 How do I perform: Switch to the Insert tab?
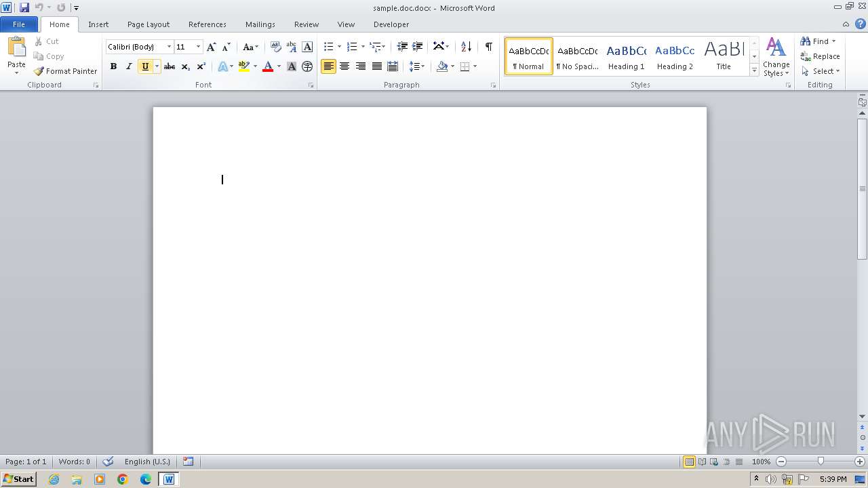point(98,24)
